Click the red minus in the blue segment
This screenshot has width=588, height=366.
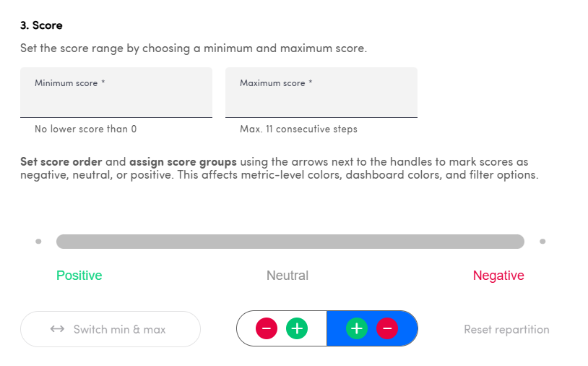point(387,329)
